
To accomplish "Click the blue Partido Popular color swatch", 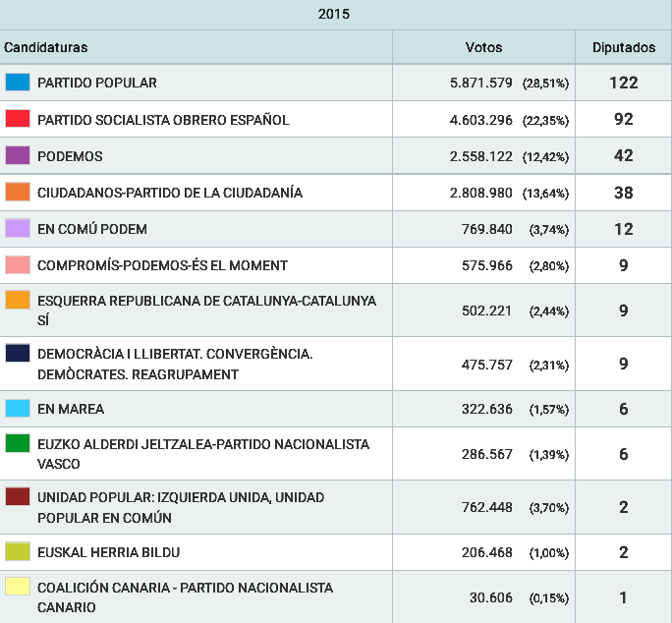I will coord(18,82).
